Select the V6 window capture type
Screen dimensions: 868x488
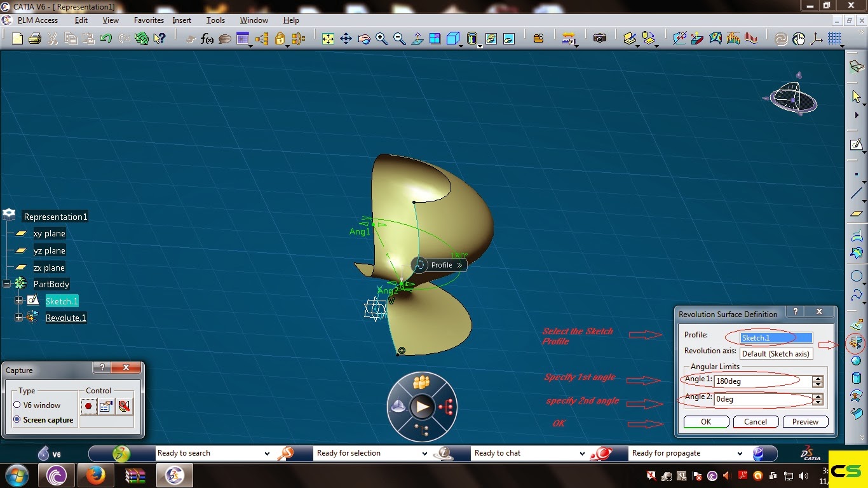tap(17, 405)
